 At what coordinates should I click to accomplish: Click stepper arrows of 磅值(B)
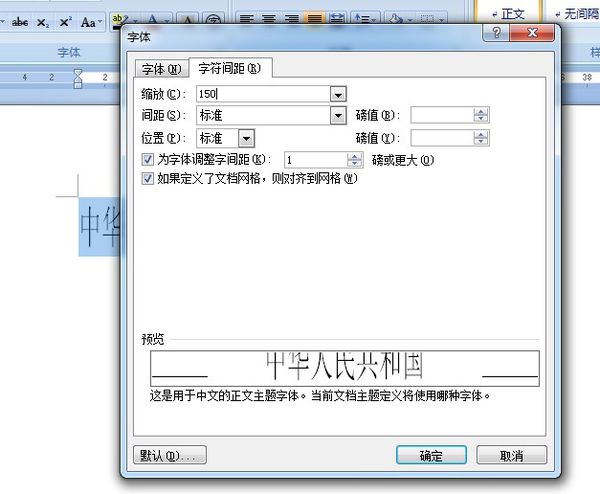pos(481,115)
